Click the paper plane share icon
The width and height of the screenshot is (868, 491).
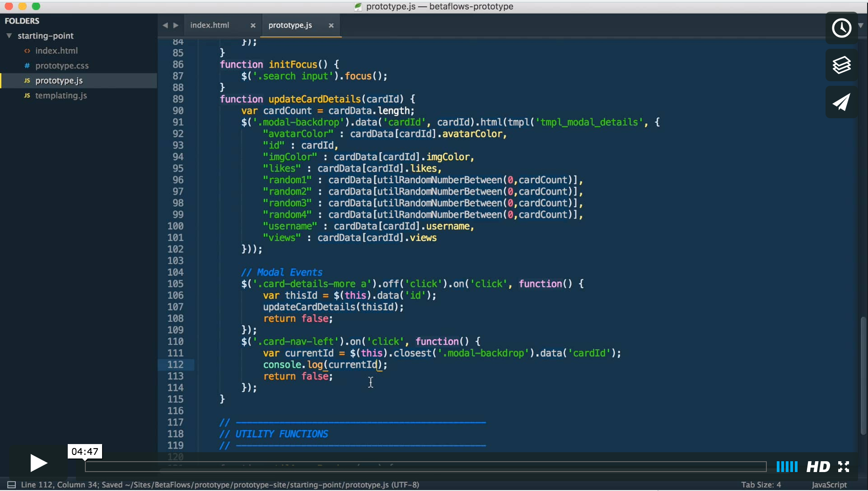coord(842,102)
